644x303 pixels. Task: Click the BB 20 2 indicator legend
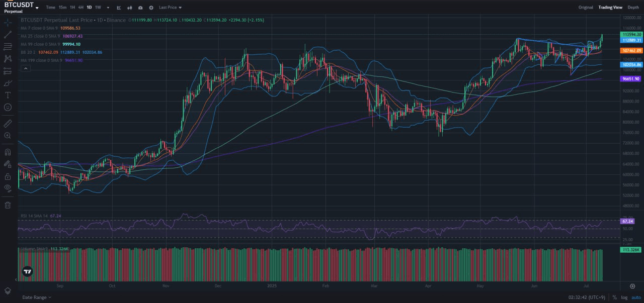(61, 52)
